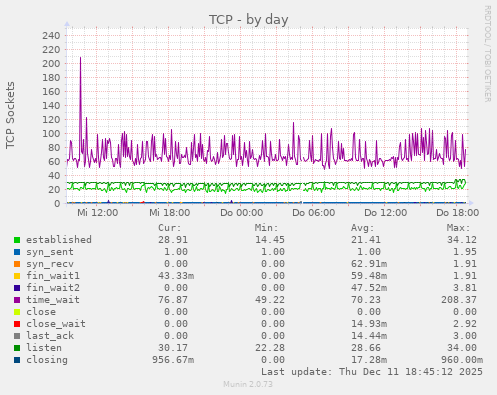Click the 'Max:' column header
The height and width of the screenshot is (395, 497).
tap(459, 228)
